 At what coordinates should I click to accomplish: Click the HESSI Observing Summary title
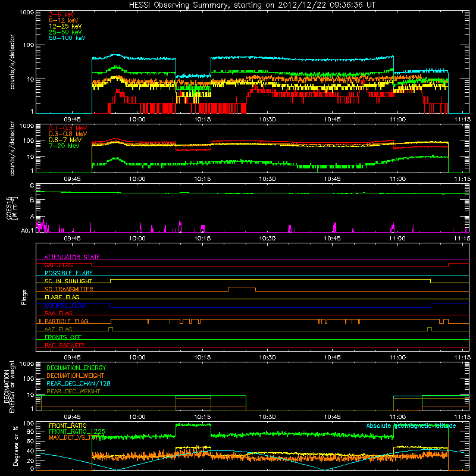252,5
